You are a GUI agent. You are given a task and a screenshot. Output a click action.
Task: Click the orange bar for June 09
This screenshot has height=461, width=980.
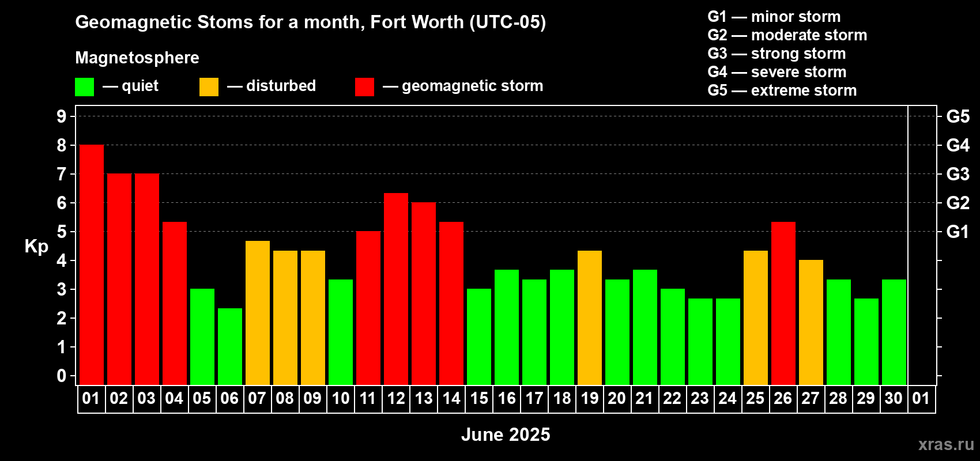pyautogui.click(x=313, y=318)
